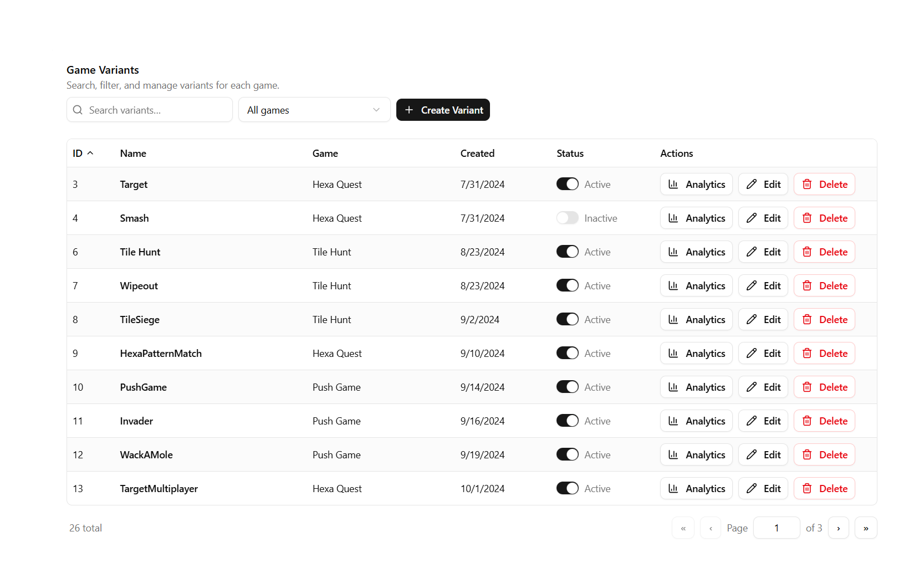Enable the Smash variant status toggle
914x588 pixels.
(567, 218)
